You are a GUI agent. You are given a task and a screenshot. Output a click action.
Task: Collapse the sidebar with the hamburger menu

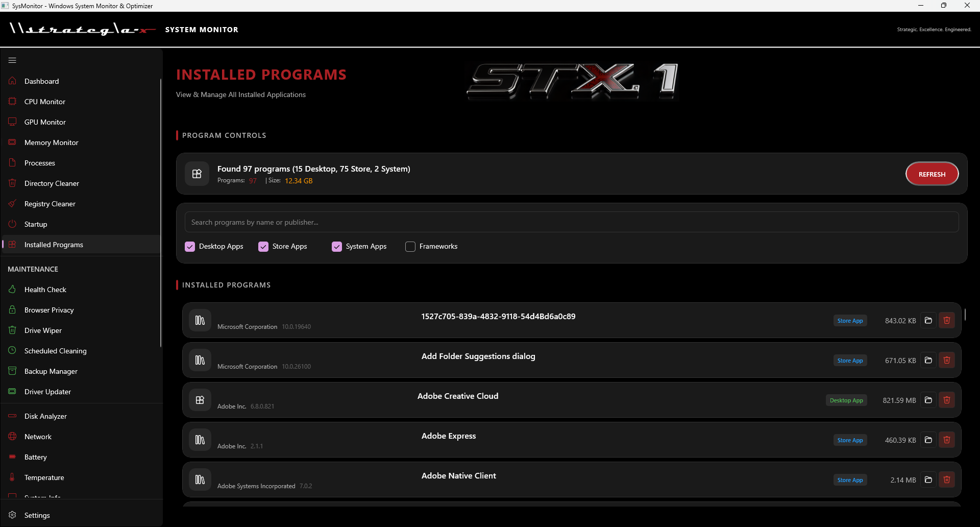click(12, 60)
